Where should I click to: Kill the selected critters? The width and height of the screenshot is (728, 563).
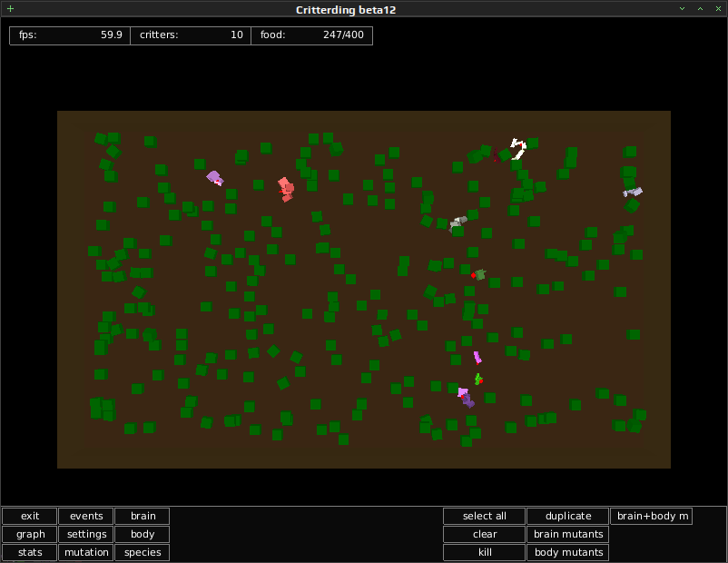click(484, 552)
